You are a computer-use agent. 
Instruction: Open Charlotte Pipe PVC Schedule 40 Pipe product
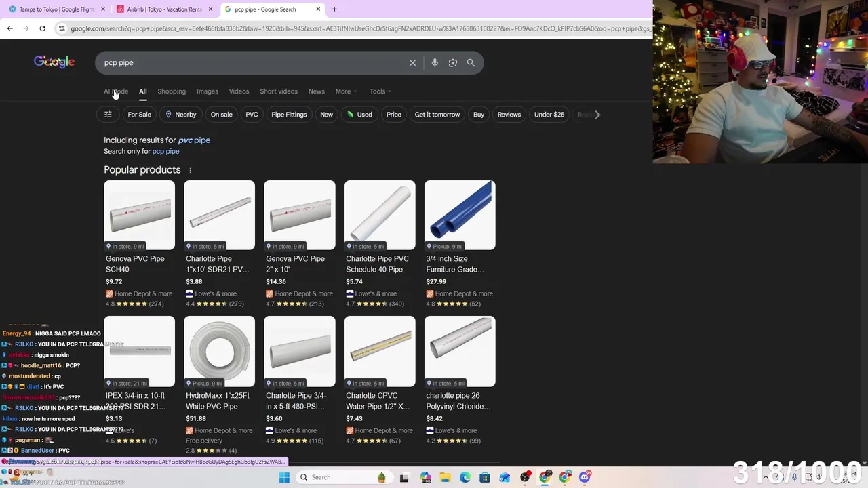[x=380, y=244]
